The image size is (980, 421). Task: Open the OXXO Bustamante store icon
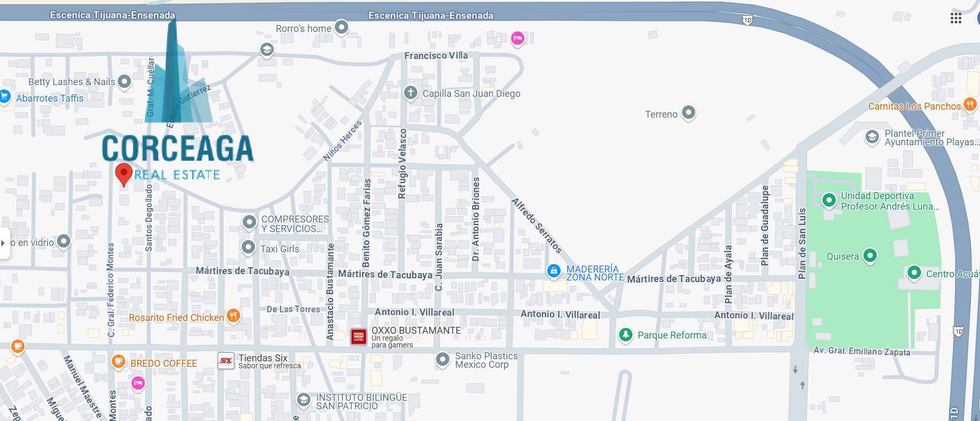pos(358,336)
